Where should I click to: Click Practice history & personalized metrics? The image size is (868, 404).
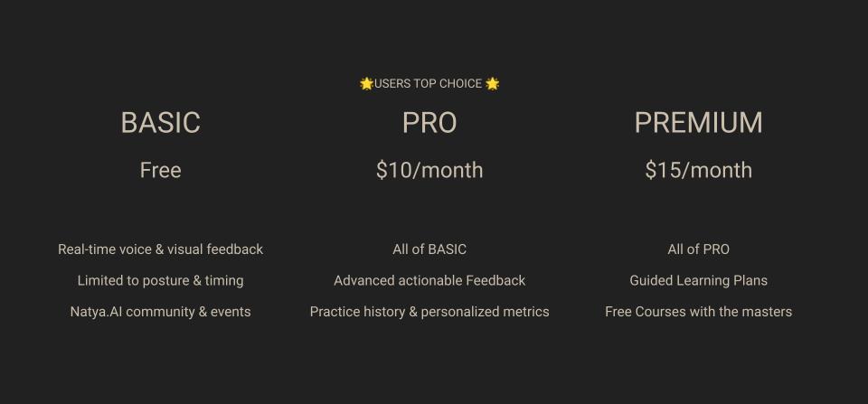(429, 312)
